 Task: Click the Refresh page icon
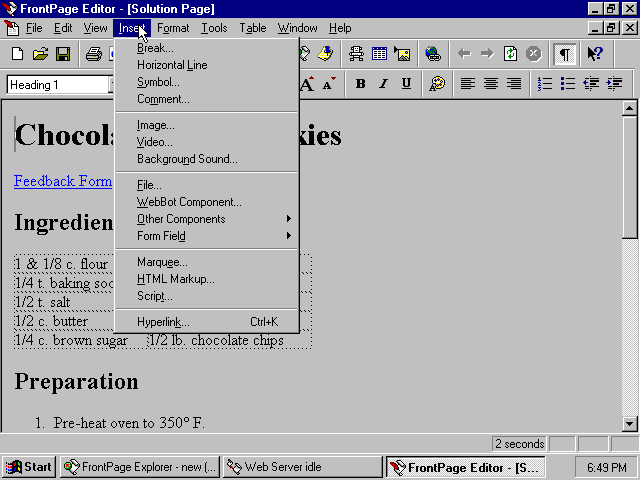click(x=511, y=54)
